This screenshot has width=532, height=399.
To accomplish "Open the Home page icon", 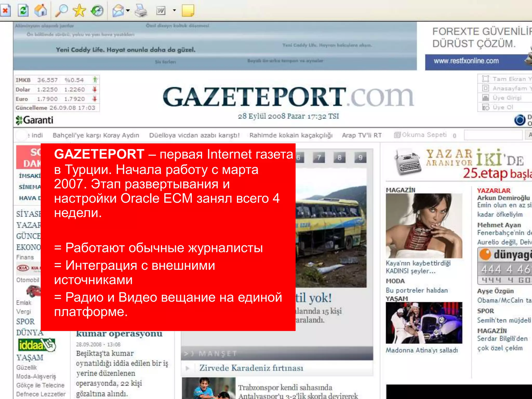I will click(x=41, y=11).
